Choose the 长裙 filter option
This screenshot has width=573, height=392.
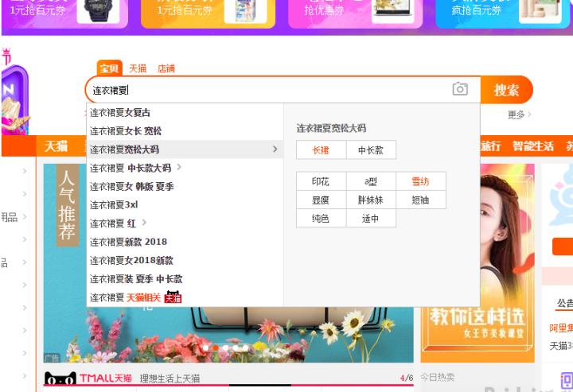tap(321, 150)
